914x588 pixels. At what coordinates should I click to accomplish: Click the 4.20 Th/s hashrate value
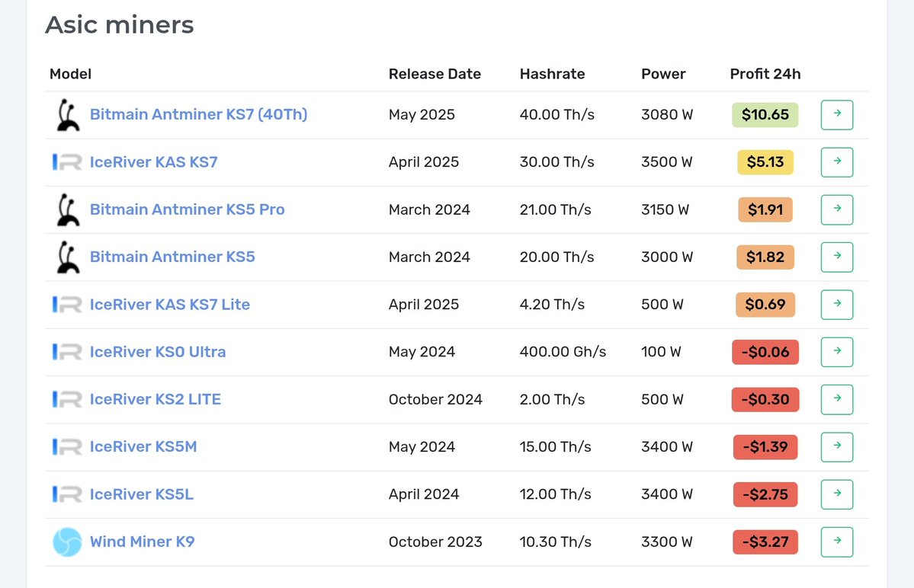552,305
